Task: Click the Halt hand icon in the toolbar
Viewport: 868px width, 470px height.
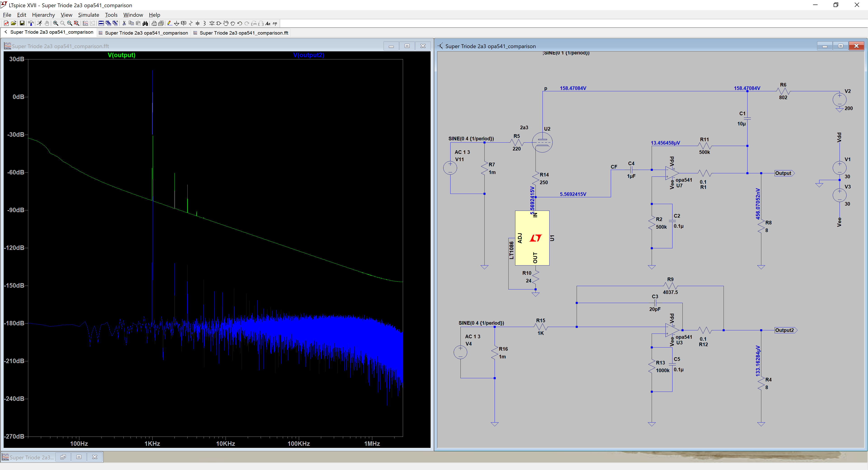Action: tap(47, 23)
